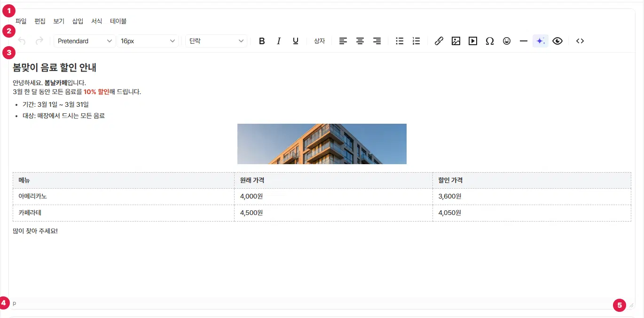The width and height of the screenshot is (644, 318).
Task: Toggle underline formatting
Action: 296,41
